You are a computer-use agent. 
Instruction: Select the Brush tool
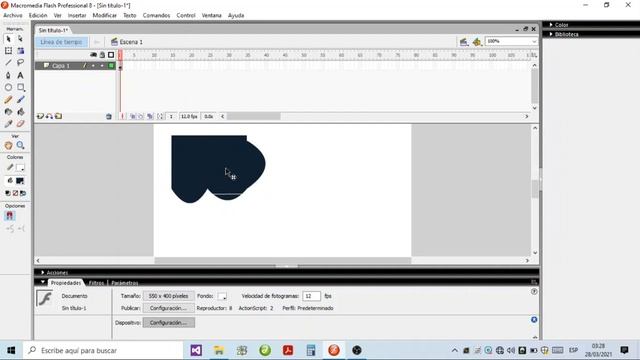coord(20,100)
